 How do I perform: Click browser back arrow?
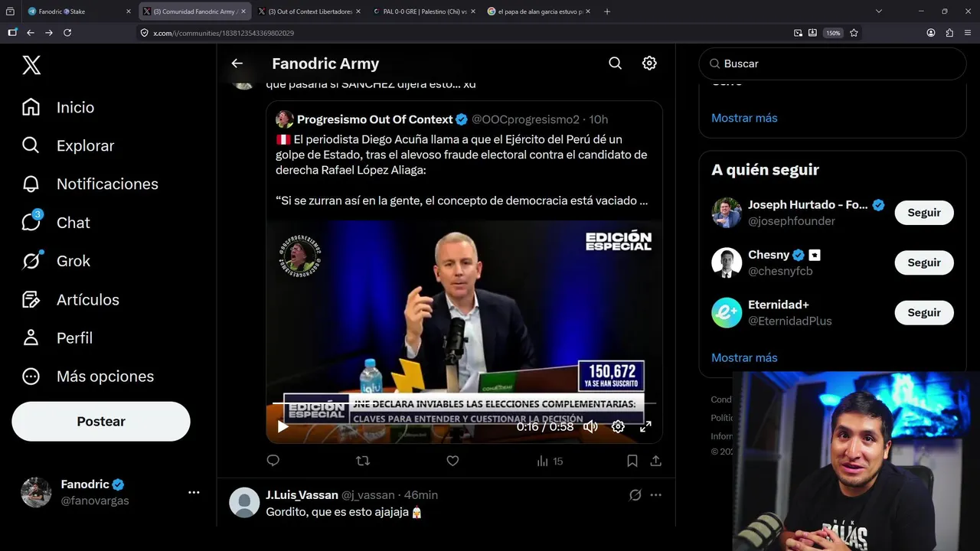click(x=31, y=33)
